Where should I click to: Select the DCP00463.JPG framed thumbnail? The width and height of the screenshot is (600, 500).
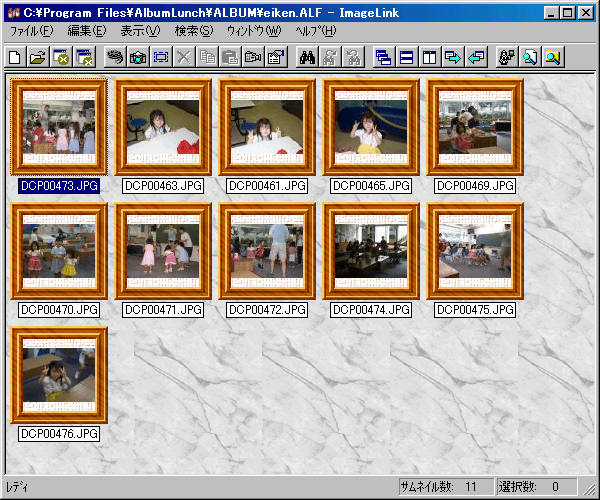tap(163, 127)
